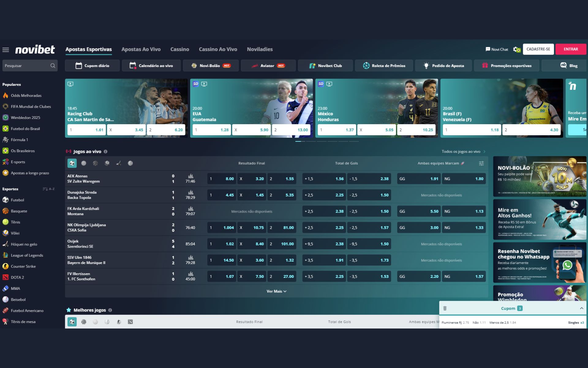Open Cassino Ao Vivo tab

tap(218, 49)
